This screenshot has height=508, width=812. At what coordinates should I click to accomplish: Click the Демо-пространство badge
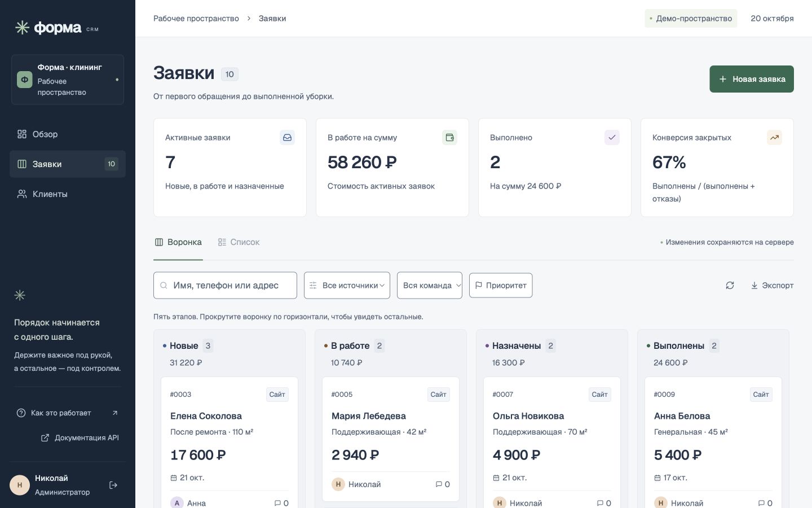tap(691, 19)
